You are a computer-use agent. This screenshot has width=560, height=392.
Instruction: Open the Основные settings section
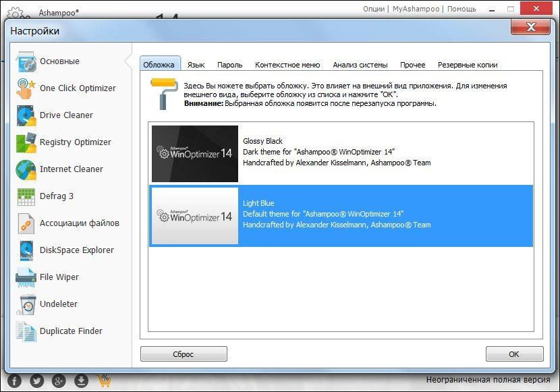[59, 61]
